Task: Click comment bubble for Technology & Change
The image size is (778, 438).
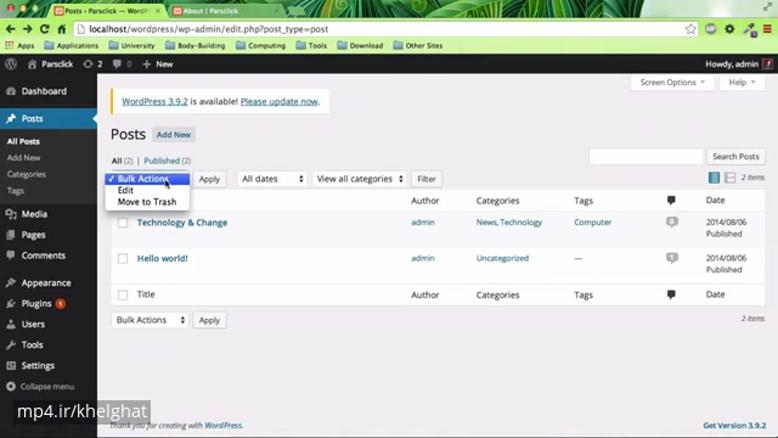Action: (672, 222)
